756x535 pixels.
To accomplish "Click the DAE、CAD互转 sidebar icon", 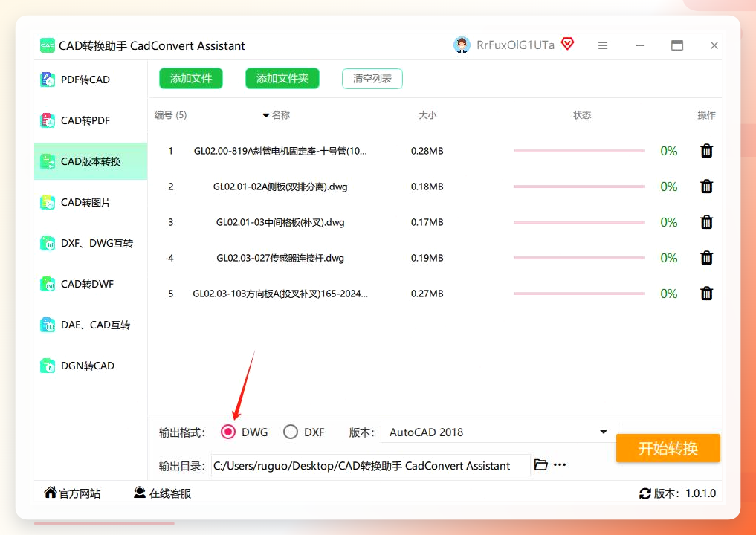I will pos(48,325).
